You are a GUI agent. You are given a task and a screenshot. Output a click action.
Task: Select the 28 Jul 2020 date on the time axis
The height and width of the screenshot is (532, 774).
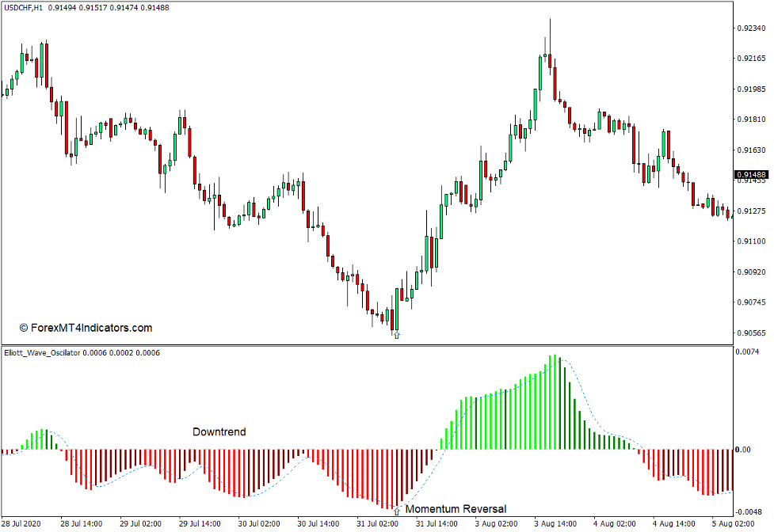22,522
